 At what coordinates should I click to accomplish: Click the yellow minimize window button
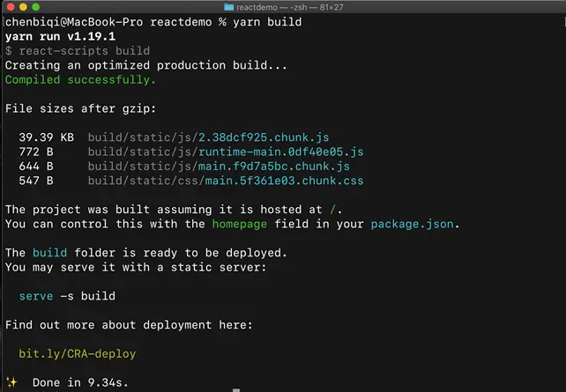(x=23, y=6)
